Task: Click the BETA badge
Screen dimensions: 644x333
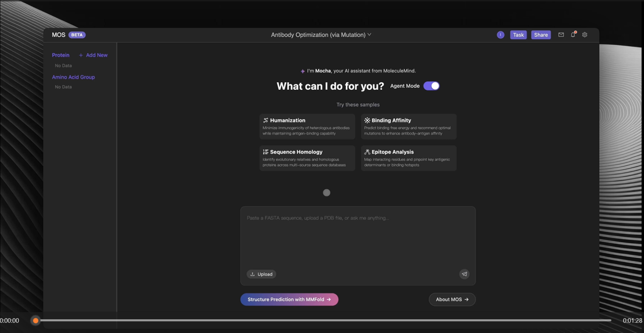Action: [77, 35]
